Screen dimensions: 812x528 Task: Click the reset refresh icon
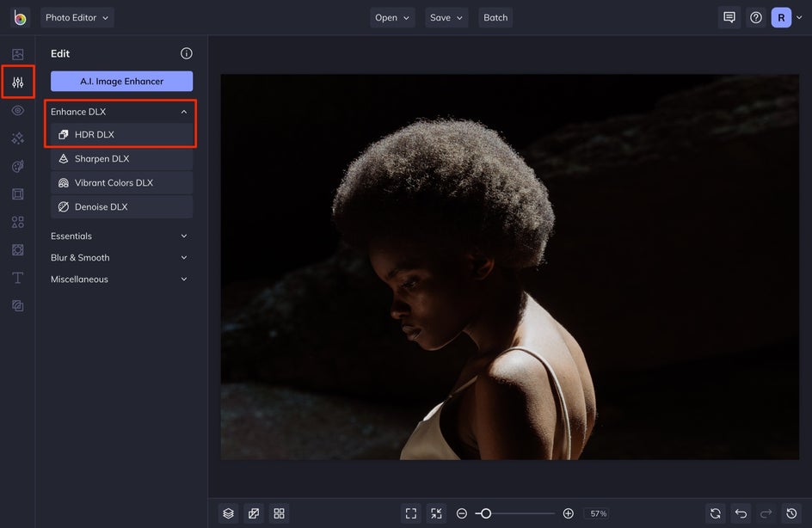click(x=716, y=513)
